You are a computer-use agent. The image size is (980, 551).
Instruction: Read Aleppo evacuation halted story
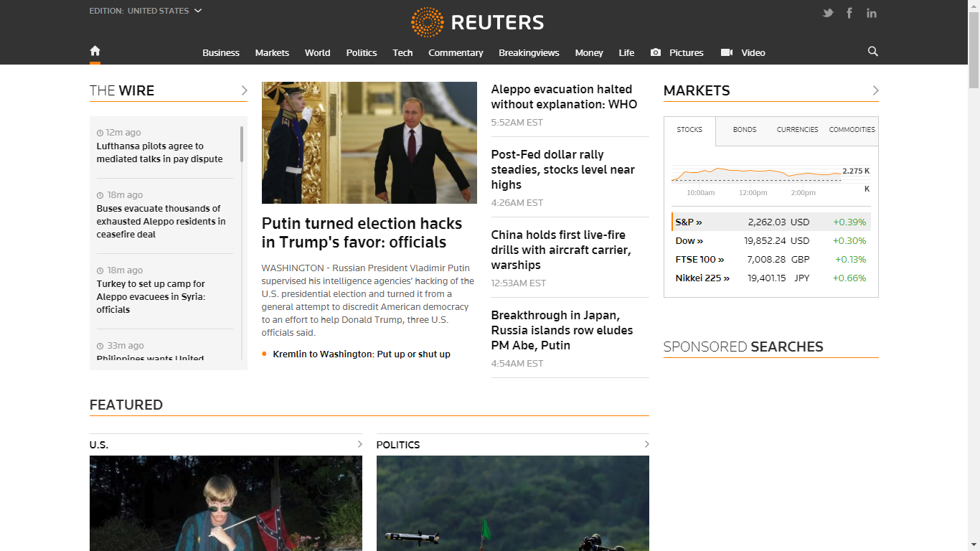pyautogui.click(x=564, y=97)
